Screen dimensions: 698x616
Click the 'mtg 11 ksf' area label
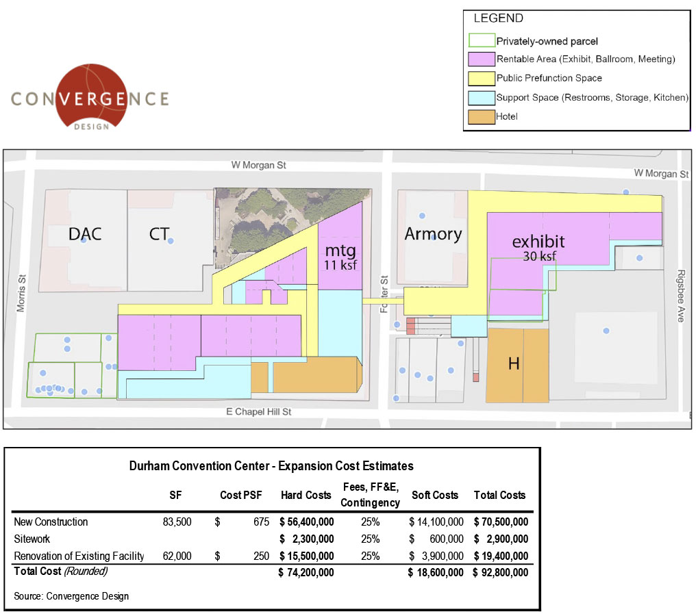pos(340,257)
